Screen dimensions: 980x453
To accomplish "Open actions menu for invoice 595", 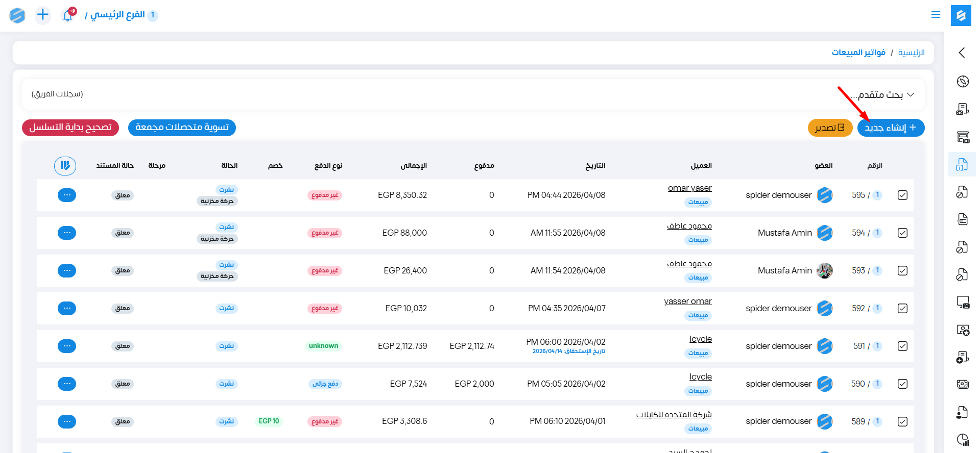I will pos(67,195).
